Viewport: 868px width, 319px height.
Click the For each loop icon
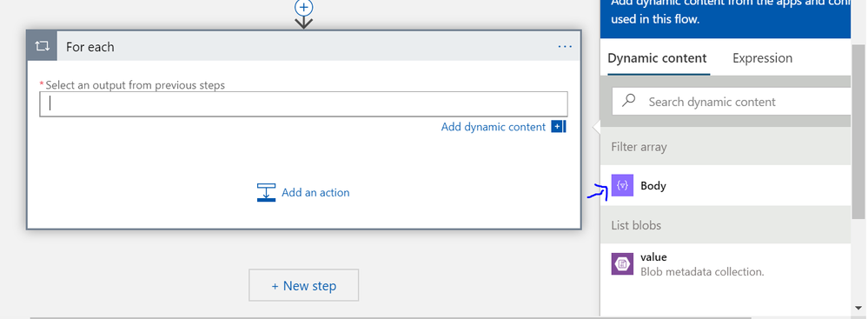click(x=42, y=47)
